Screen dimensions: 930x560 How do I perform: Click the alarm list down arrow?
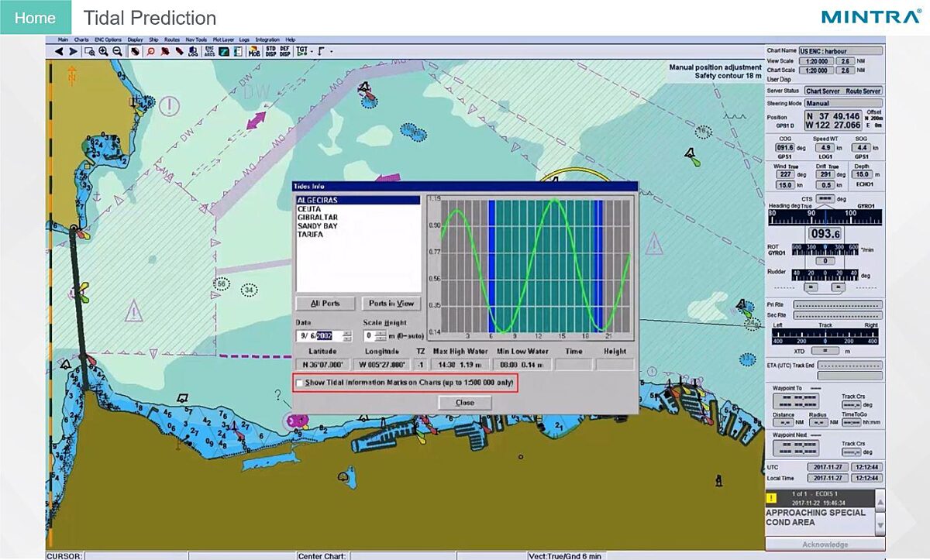coord(880,525)
